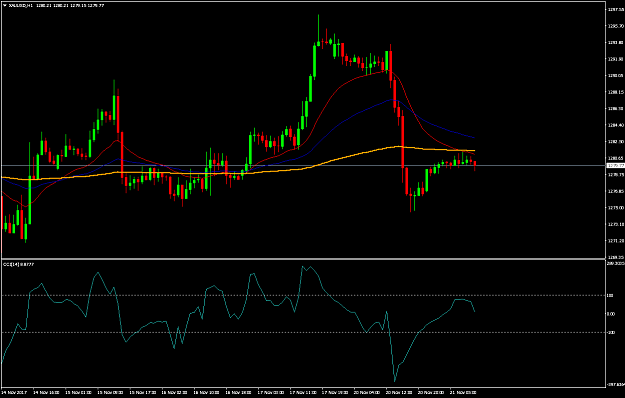The height and width of the screenshot is (398, 625).
Task: Click the CCI -100 level label
Action: (611, 332)
